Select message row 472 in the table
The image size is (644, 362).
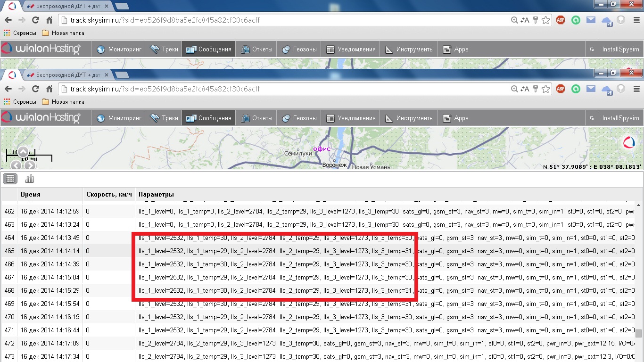[x=50, y=343]
